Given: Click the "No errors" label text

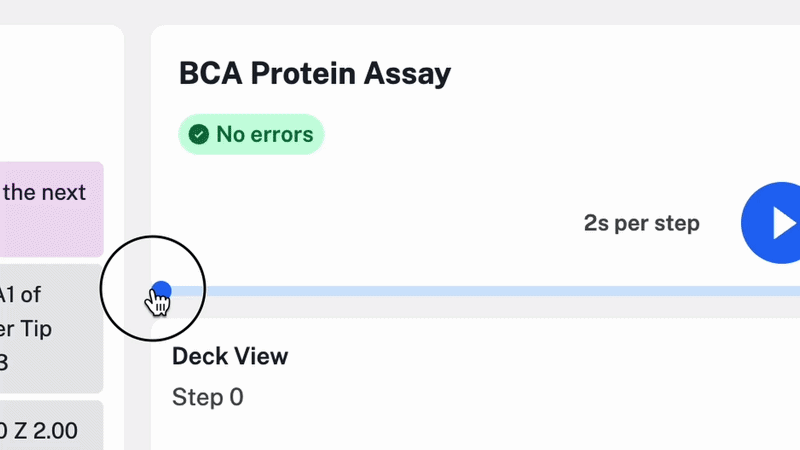Looking at the screenshot, I should click(264, 134).
